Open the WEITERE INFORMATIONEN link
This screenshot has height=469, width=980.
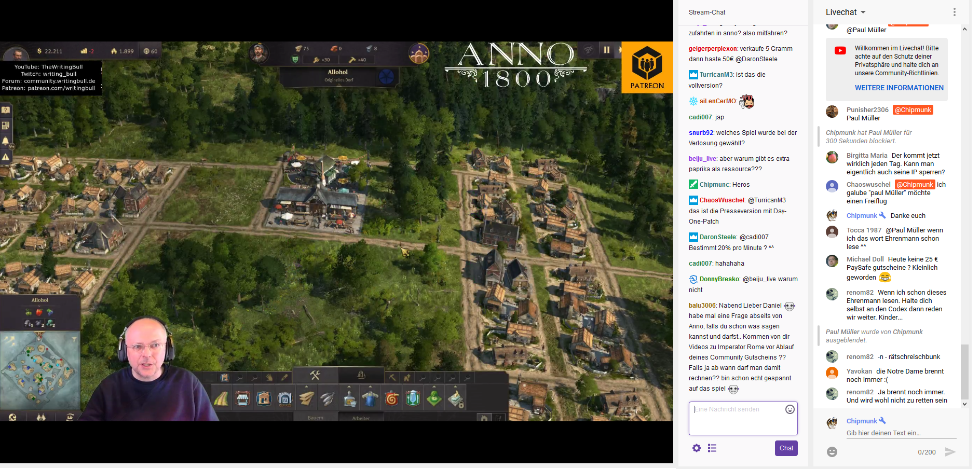[899, 88]
